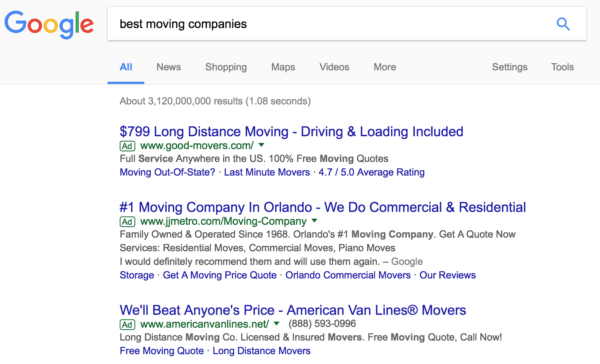This screenshot has width=600, height=364.
Task: Click the Ad badge beside www.jjmetro.com
Action: pyautogui.click(x=127, y=222)
